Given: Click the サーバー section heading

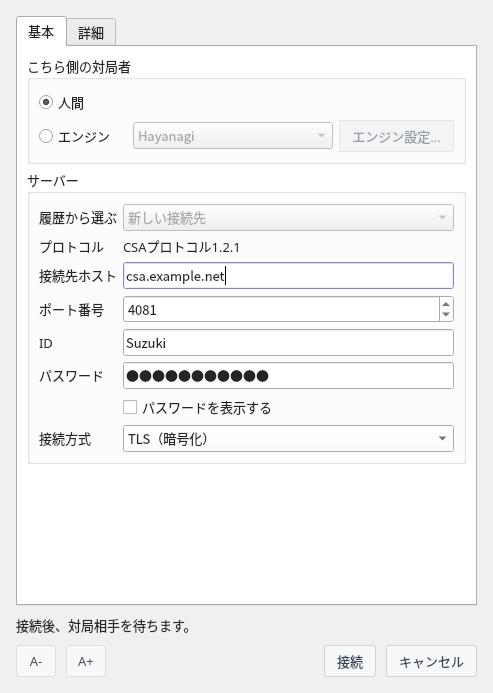Looking at the screenshot, I should point(53,181).
